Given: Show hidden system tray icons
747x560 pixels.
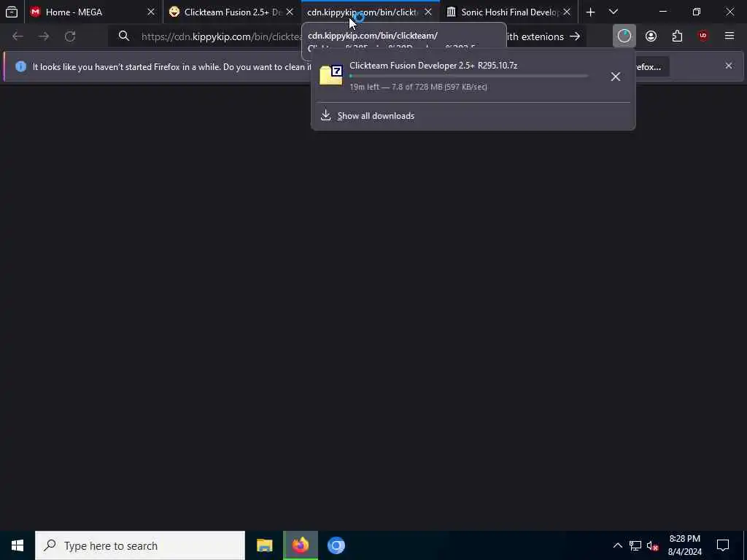Looking at the screenshot, I should coord(617,545).
